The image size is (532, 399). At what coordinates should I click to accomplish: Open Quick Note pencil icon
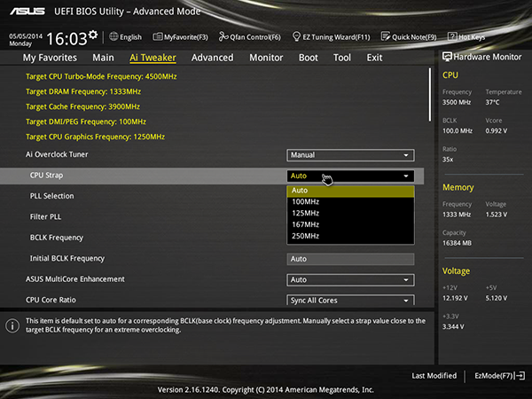point(386,36)
